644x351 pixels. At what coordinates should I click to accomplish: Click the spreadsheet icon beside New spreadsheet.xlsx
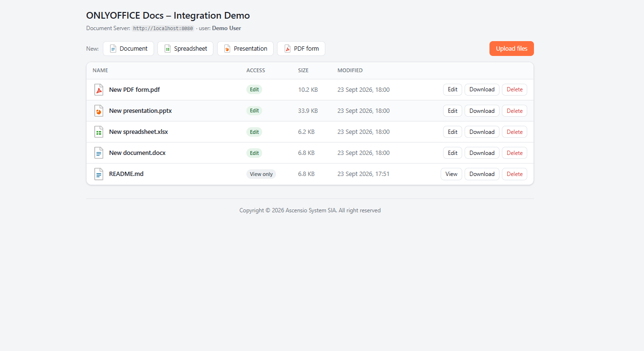point(99,132)
